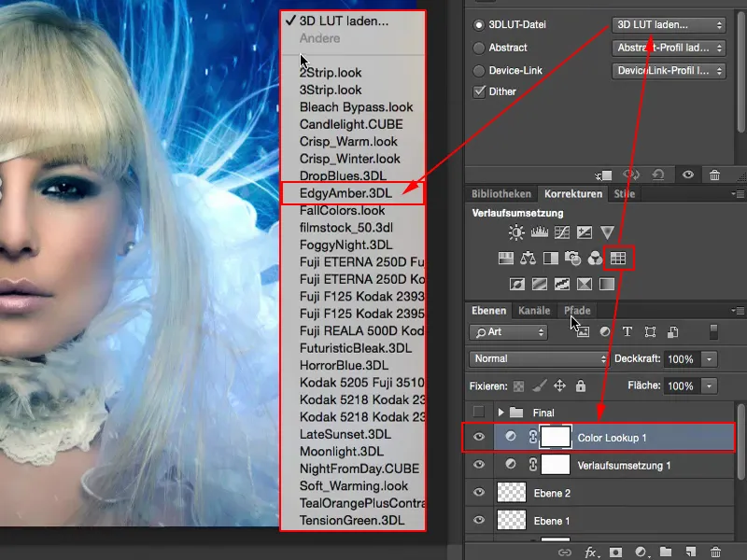Screen dimensions: 747x560
Task: Filter layers by pixel layers
Action: pos(582,332)
